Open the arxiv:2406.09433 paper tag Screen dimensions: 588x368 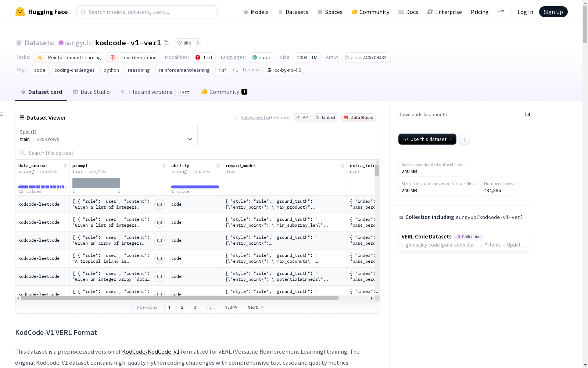coord(366,57)
